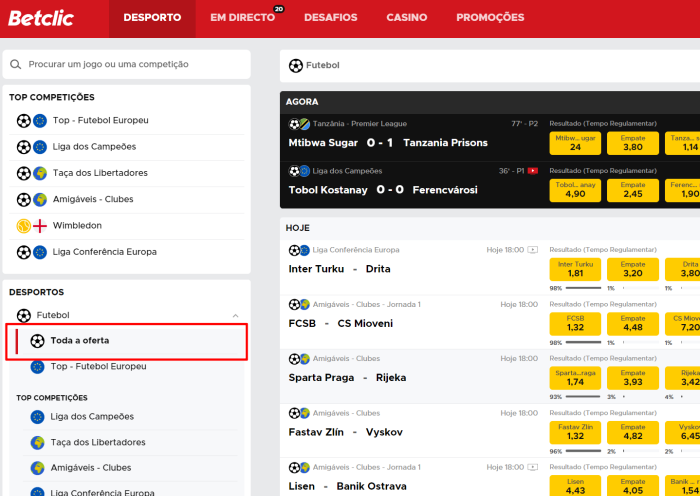The image size is (700, 496).
Task: Click the Betclic logo
Action: pos(41,18)
